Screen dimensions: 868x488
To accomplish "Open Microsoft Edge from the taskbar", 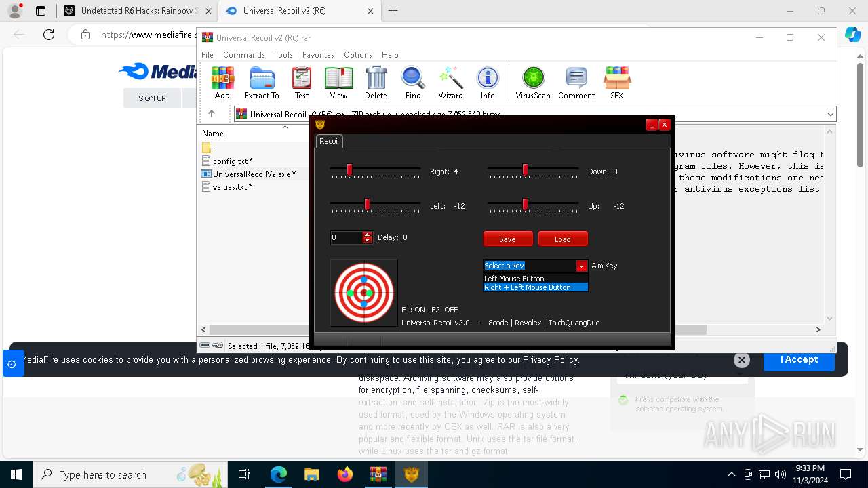I will pos(279,475).
